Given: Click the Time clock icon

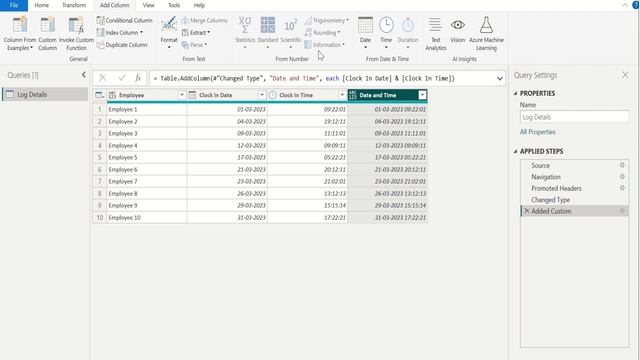Looking at the screenshot, I should 386,25.
